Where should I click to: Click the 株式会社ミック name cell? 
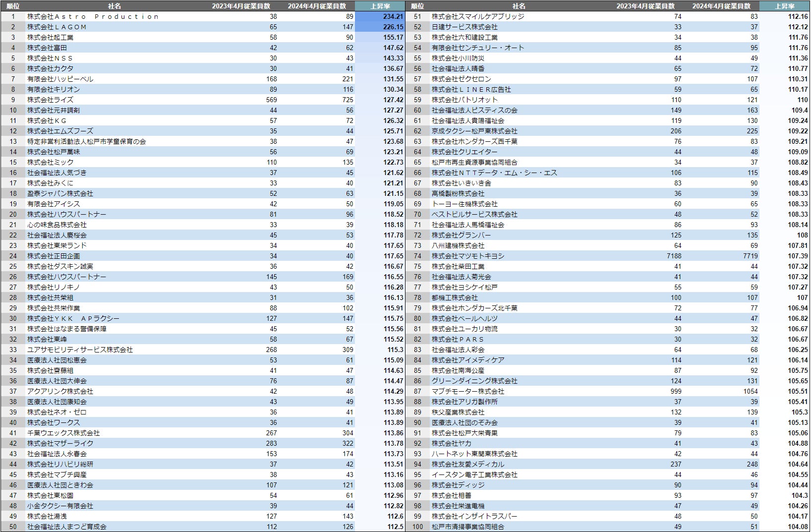[50, 162]
